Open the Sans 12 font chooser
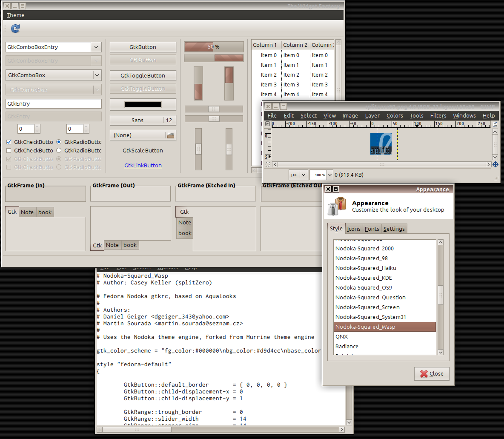 pos(143,120)
